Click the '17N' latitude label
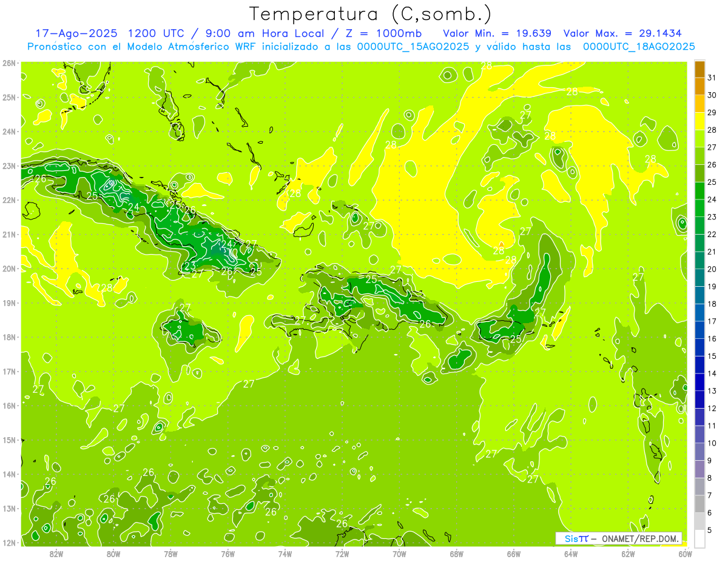 pos(9,372)
